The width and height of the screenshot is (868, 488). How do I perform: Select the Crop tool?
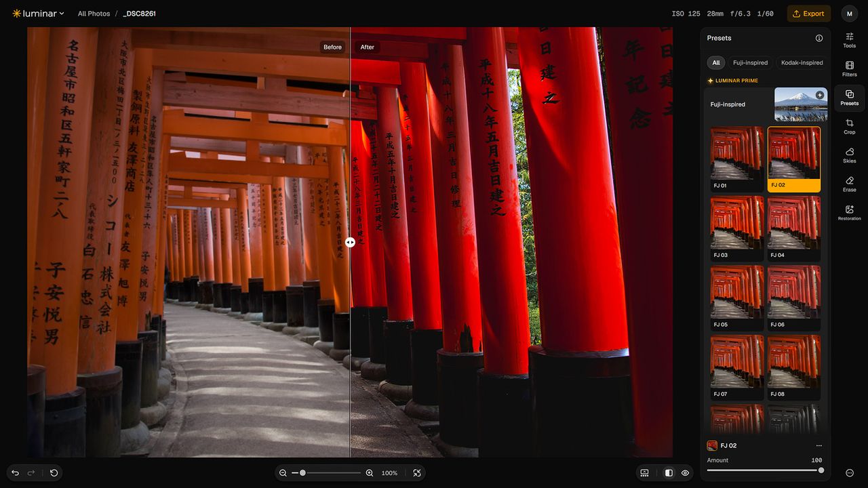click(x=849, y=127)
